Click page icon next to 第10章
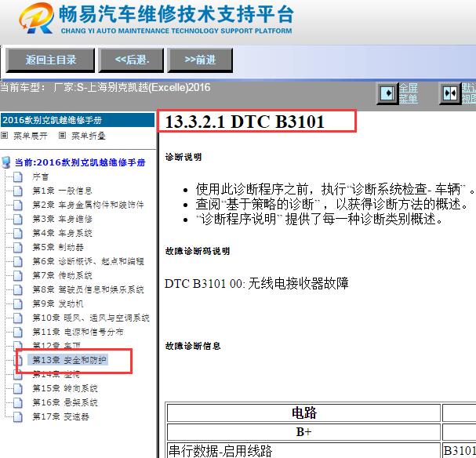Screen dimensions: 476x458 [x=18, y=318]
